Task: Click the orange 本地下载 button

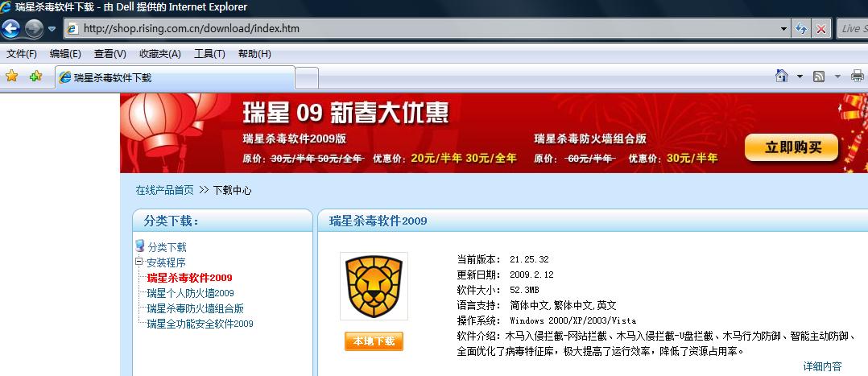Action: coord(374,341)
